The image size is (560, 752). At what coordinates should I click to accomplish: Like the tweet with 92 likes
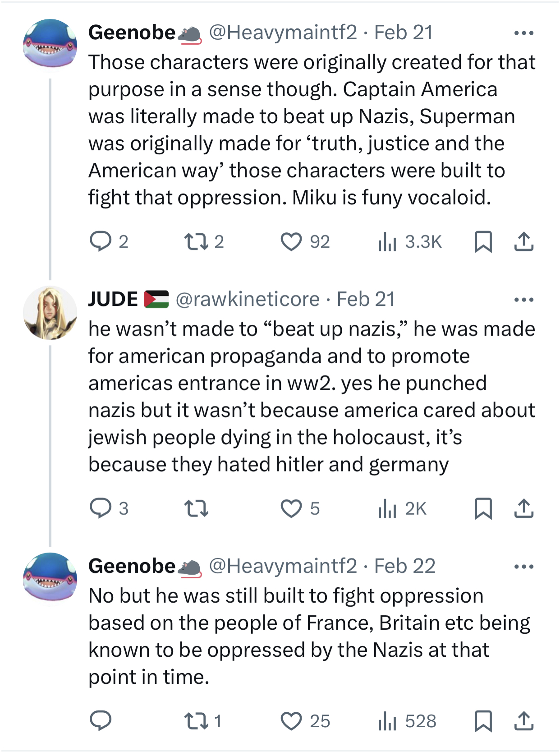(x=291, y=241)
